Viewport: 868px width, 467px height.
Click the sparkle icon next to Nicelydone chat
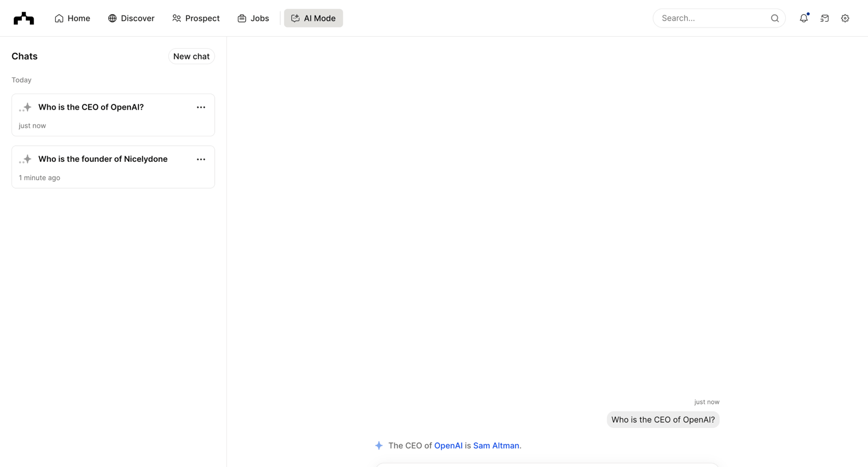[x=25, y=159]
